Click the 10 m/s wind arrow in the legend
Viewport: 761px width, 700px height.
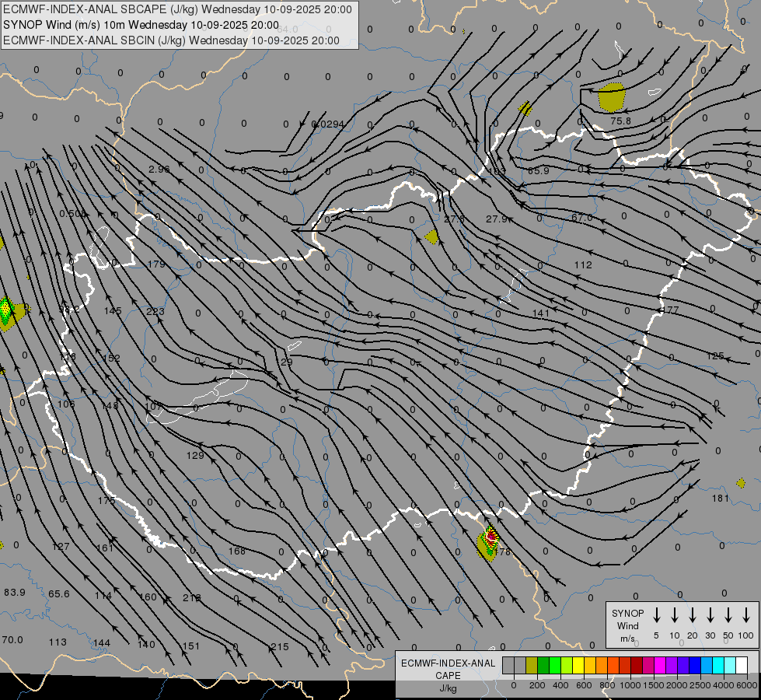tap(674, 615)
